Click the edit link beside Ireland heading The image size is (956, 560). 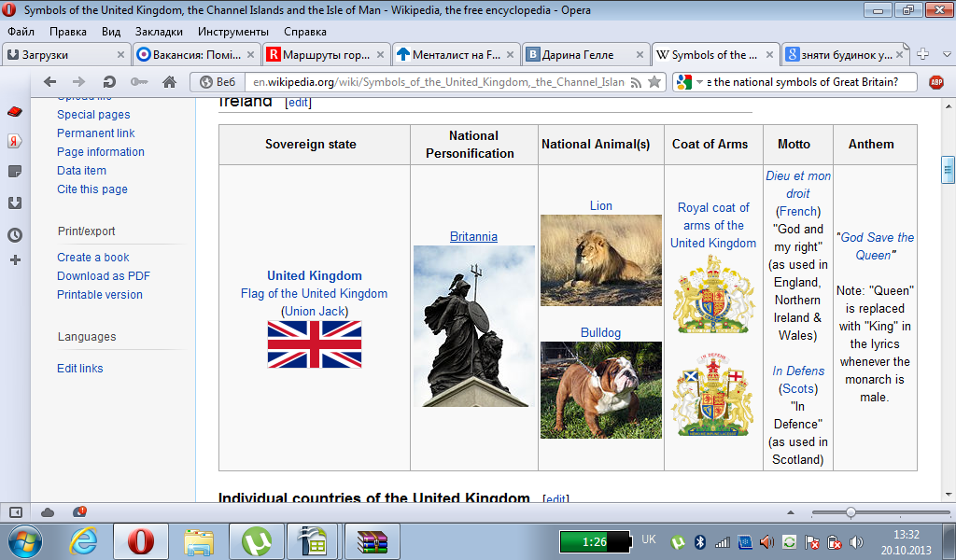(298, 103)
